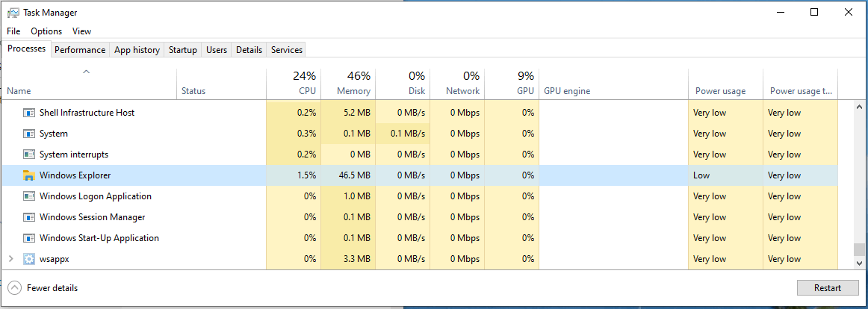This screenshot has height=309, width=868.
Task: Sort processes by Memory column header
Action: 348,84
